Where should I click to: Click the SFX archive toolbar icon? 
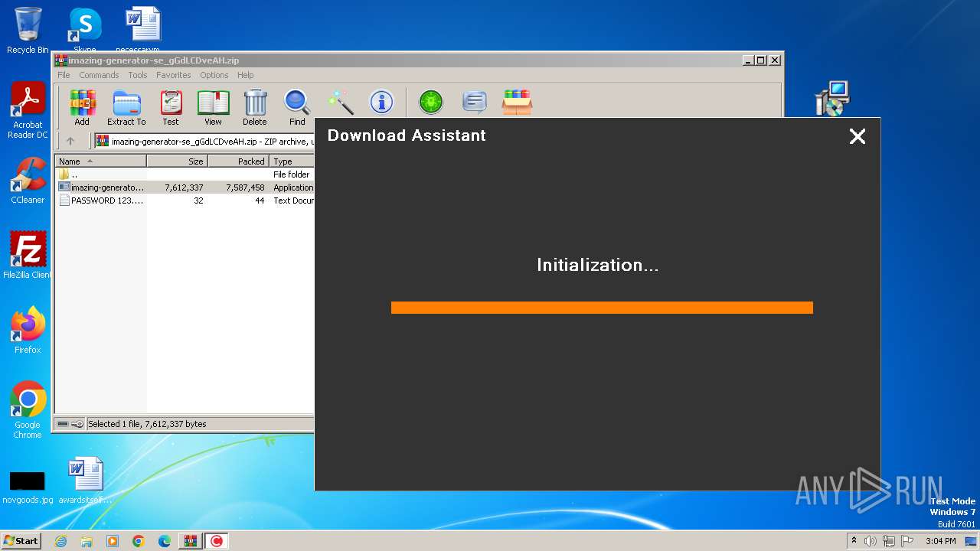coord(518,102)
